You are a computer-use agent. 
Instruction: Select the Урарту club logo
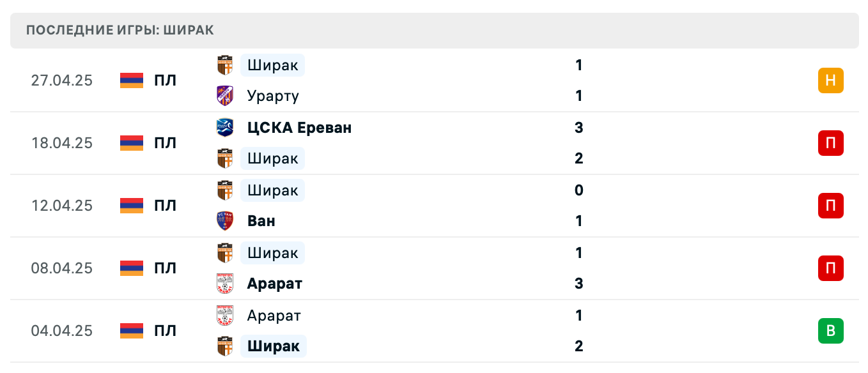click(224, 95)
